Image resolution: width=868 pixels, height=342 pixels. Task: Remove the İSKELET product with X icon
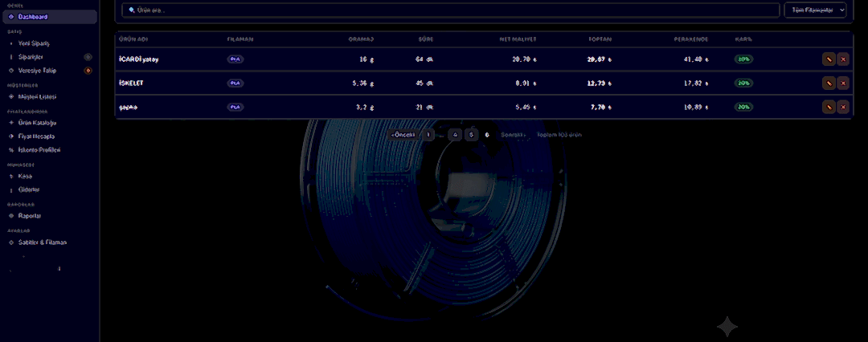[843, 83]
